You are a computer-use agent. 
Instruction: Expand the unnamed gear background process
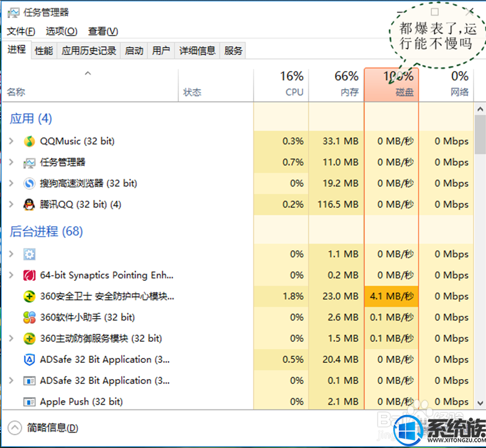click(11, 254)
